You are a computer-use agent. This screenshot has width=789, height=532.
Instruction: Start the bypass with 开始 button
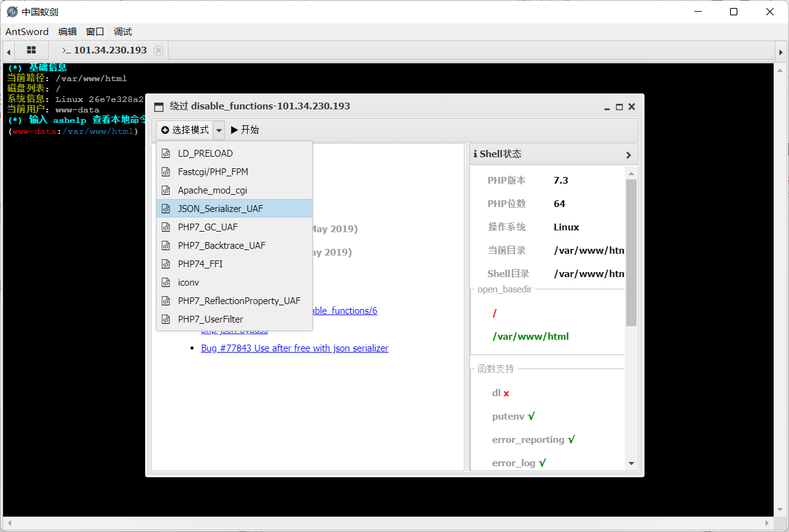[245, 130]
